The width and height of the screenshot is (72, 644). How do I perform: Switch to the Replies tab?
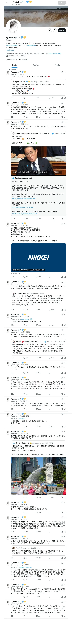pyautogui.click(x=36, y=65)
